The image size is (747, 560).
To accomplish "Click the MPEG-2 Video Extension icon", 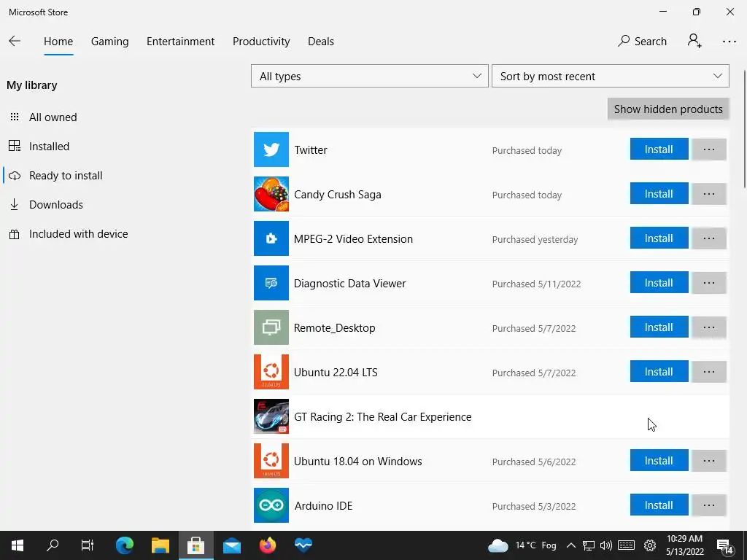I will [271, 238].
